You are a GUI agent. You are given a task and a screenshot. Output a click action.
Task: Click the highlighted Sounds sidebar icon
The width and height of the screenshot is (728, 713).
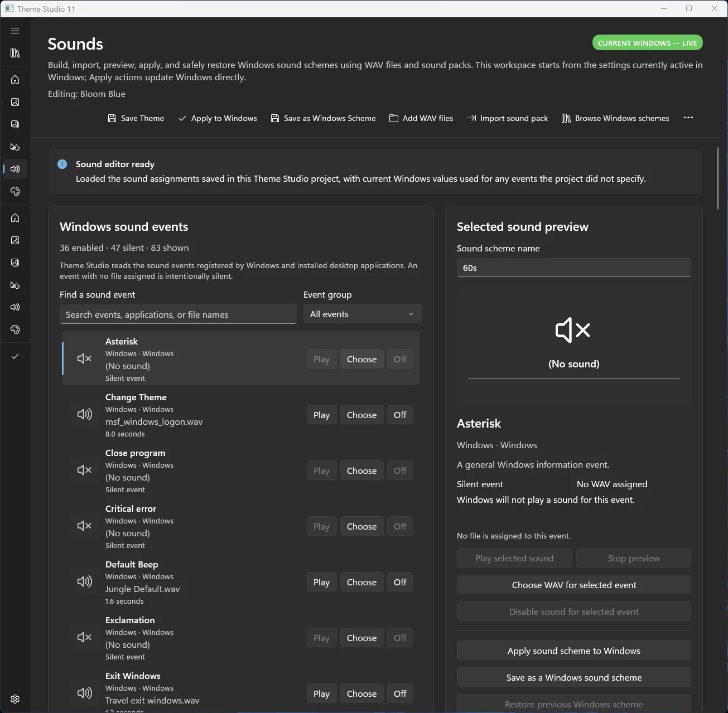(x=15, y=169)
